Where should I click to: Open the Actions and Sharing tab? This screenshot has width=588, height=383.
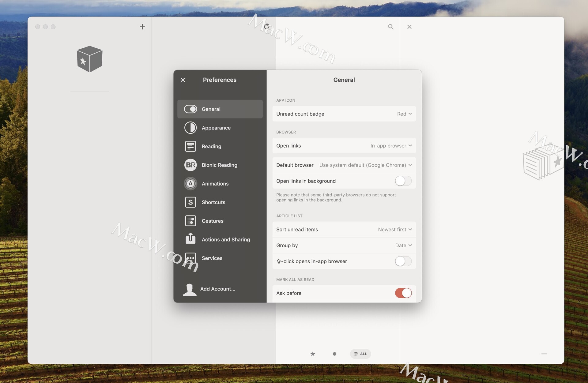point(220,239)
